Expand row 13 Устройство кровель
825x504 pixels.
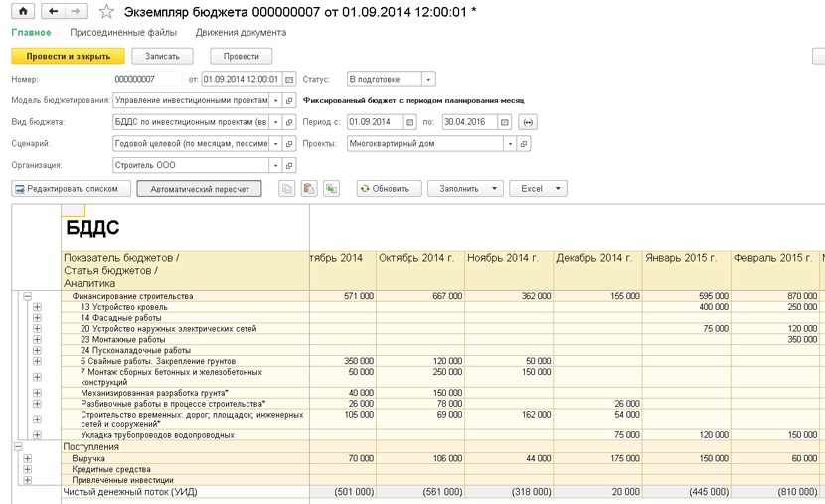[37, 307]
